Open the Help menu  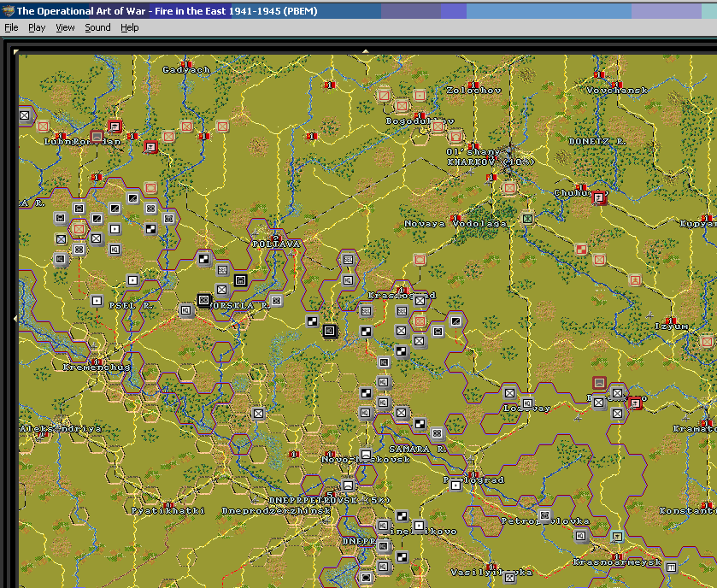click(129, 27)
